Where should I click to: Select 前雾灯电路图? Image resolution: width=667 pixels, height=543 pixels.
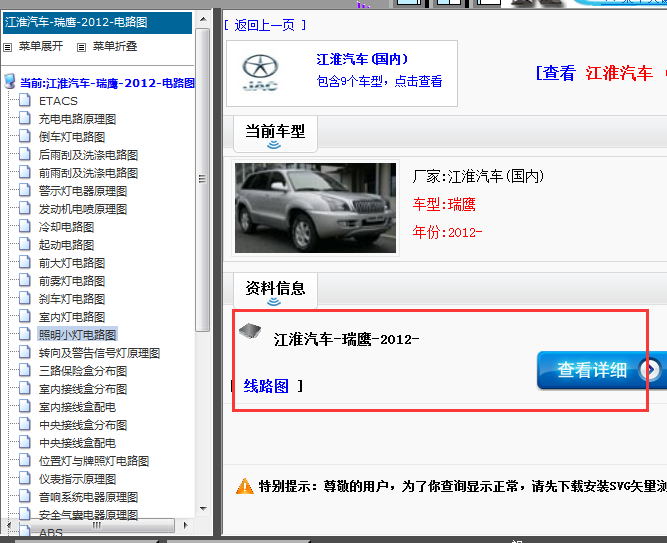coord(72,281)
